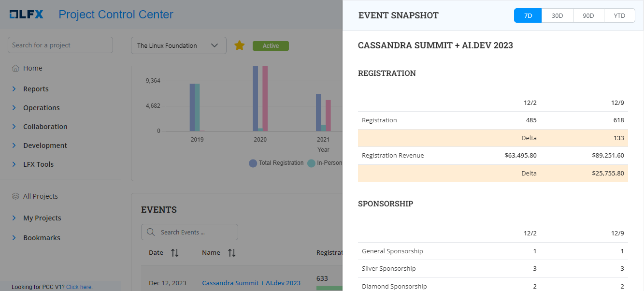Click the Date column sort arrows
The image size is (644, 291).
tap(175, 253)
